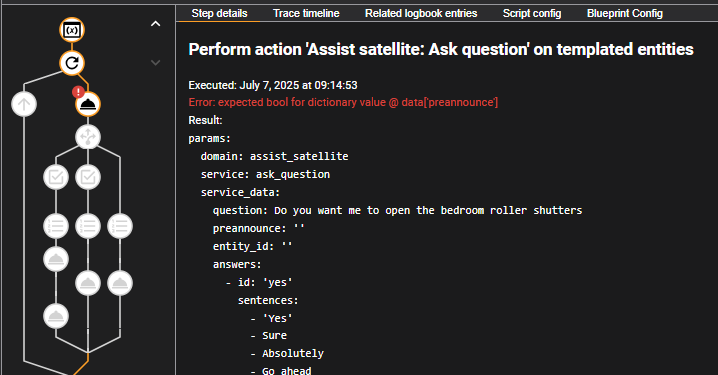Image resolution: width=718 pixels, height=375 pixels.
Task: Select the sequence list node in rightmost branch
Action: click(120, 226)
